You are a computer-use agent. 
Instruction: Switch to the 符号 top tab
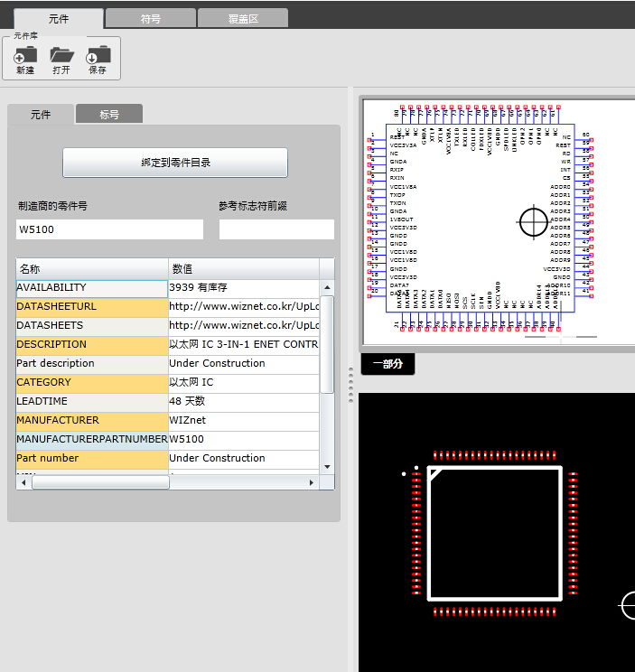tap(151, 18)
